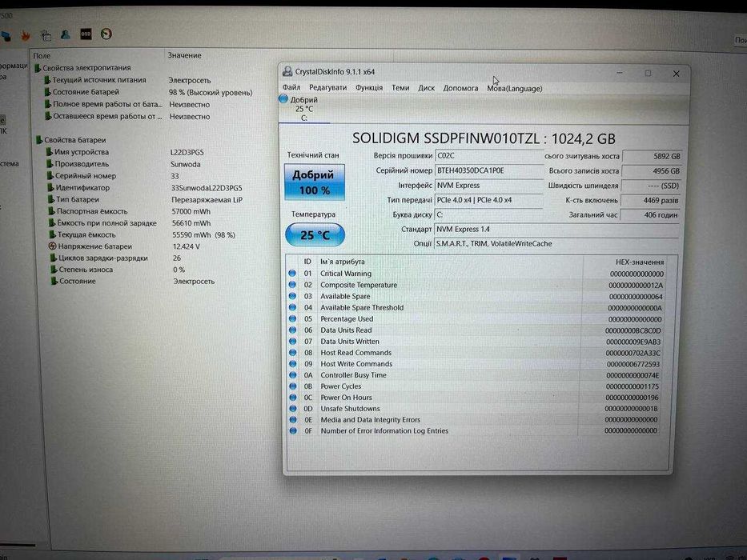747x560 pixels.
Task: Open the Мова(Language) menu
Action: click(515, 89)
